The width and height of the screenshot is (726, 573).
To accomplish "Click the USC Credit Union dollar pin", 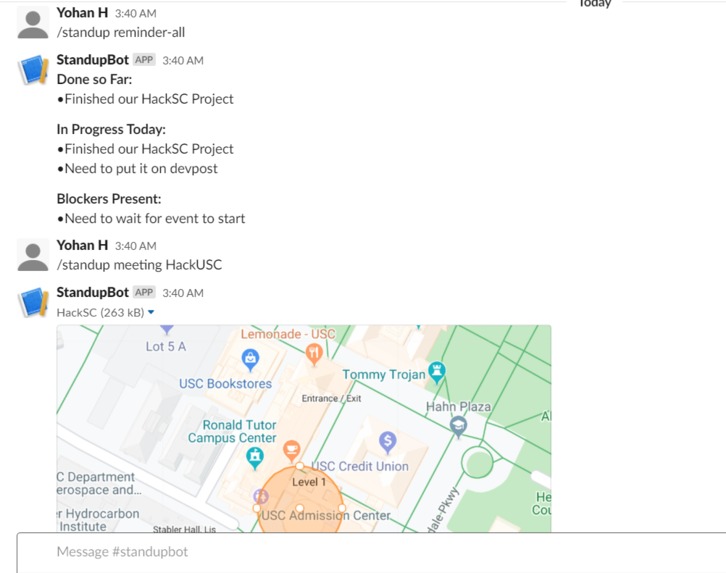I will (388, 442).
